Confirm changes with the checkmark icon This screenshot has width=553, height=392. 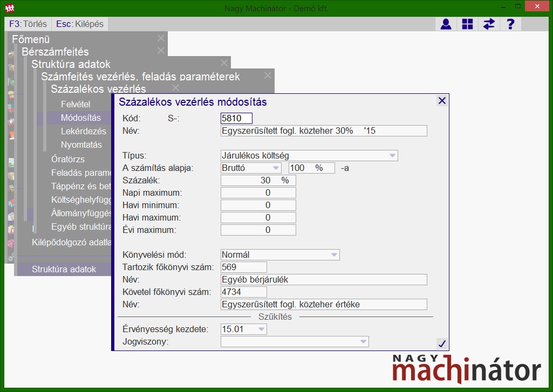pyautogui.click(x=441, y=343)
